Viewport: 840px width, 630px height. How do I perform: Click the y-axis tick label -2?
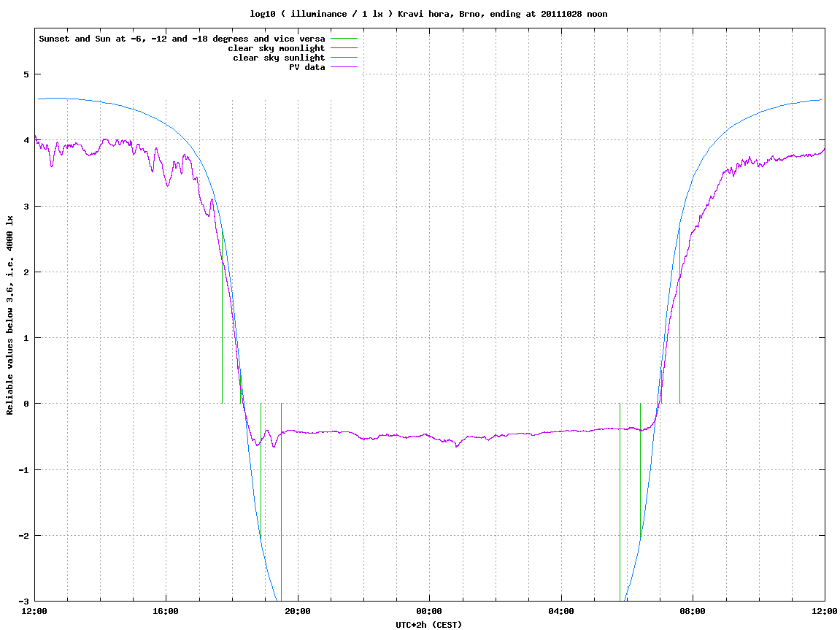[x=23, y=536]
